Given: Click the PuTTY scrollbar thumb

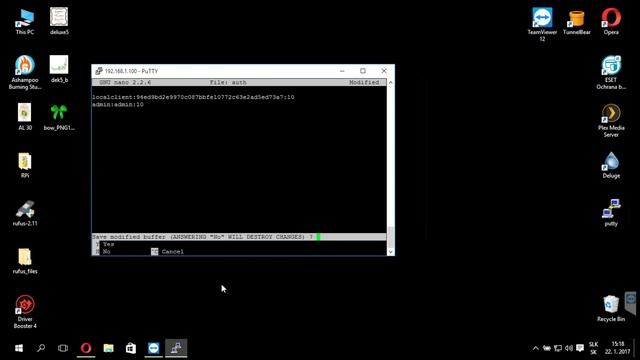Looking at the screenshot, I should 391,236.
